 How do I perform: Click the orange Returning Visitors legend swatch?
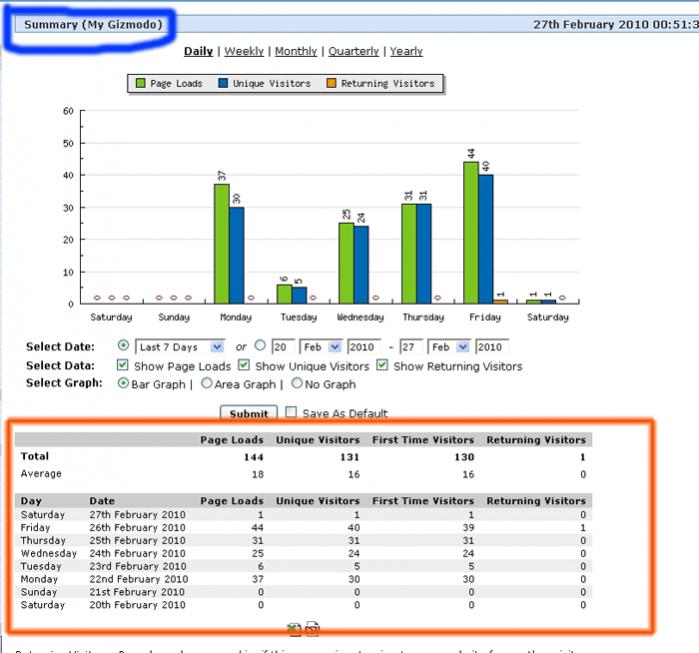[x=331, y=83]
